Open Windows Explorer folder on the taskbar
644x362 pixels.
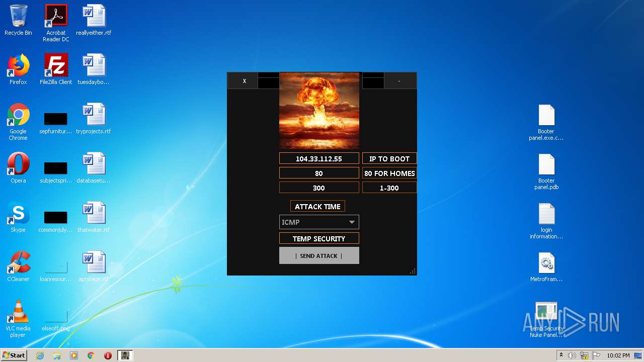point(57,355)
